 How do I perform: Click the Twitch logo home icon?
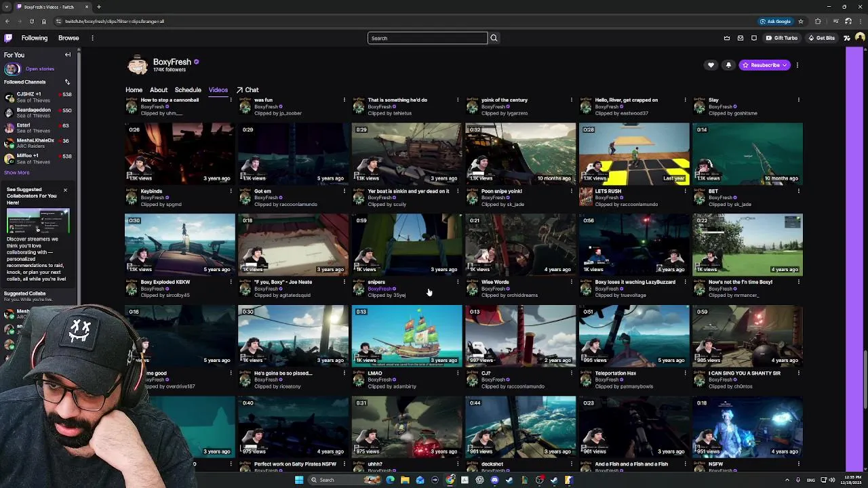[x=8, y=38]
